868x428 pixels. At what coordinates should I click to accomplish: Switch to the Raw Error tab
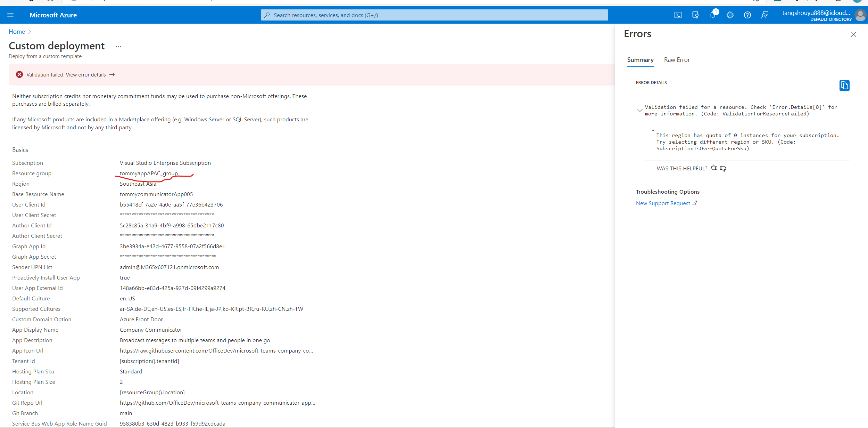coord(677,59)
